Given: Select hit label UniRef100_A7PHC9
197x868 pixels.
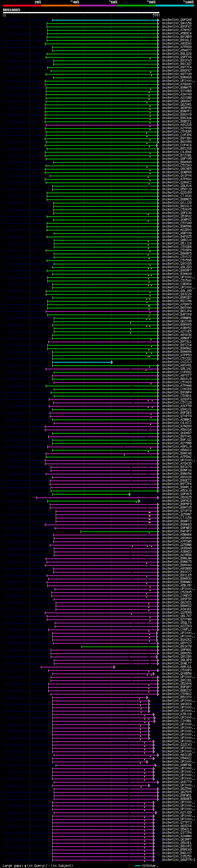Looking at the screenshot, I should (x=177, y=47).
